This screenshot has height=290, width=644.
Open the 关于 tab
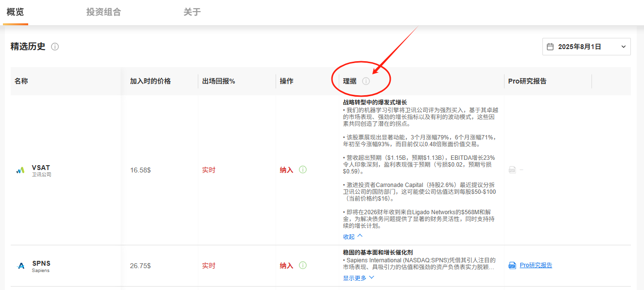(192, 12)
